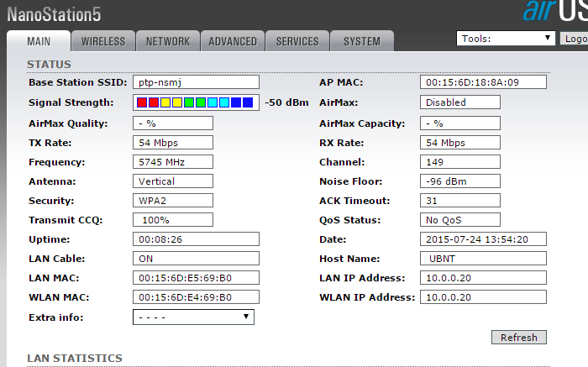Select the SERVICES tab

click(297, 41)
